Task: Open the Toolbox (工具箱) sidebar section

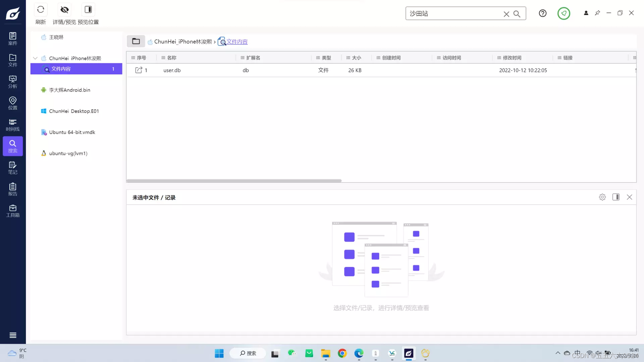Action: pos(13,211)
